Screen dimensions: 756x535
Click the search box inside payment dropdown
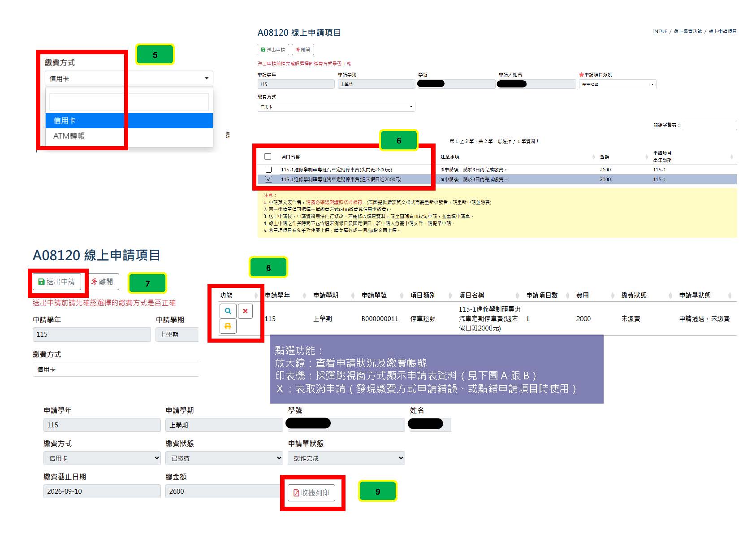129,102
